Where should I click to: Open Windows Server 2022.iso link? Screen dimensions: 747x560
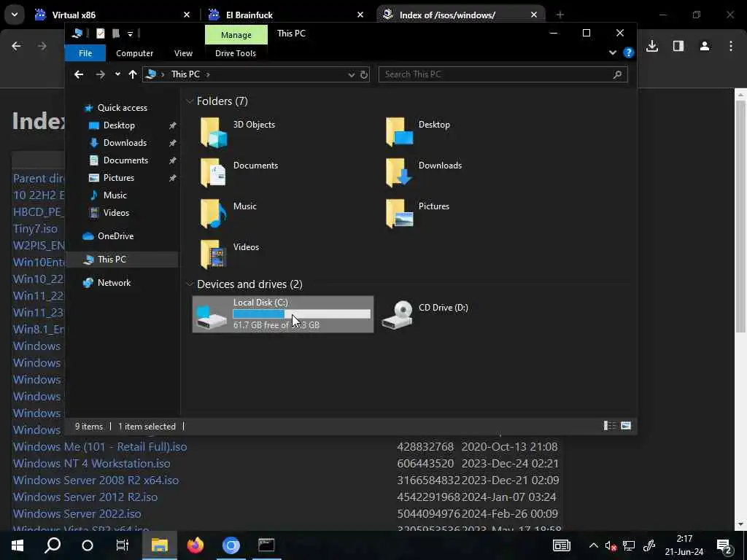77,513
